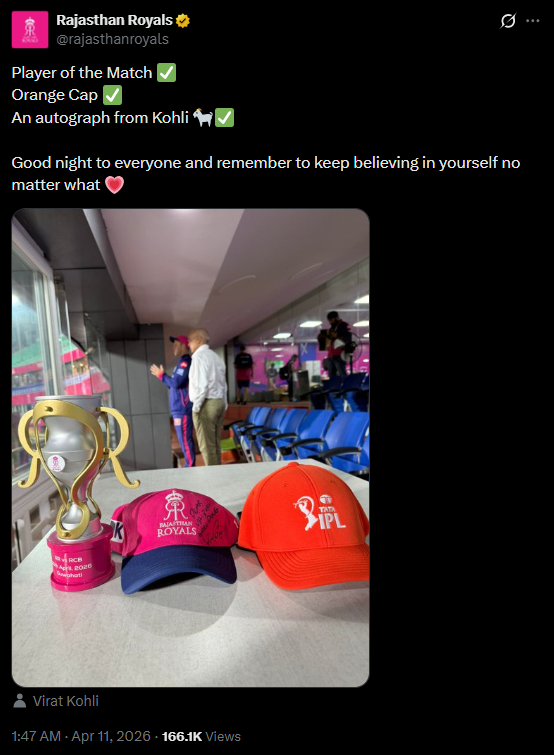
Task: Visit the @rajasthanroyals handle
Action: pos(113,39)
